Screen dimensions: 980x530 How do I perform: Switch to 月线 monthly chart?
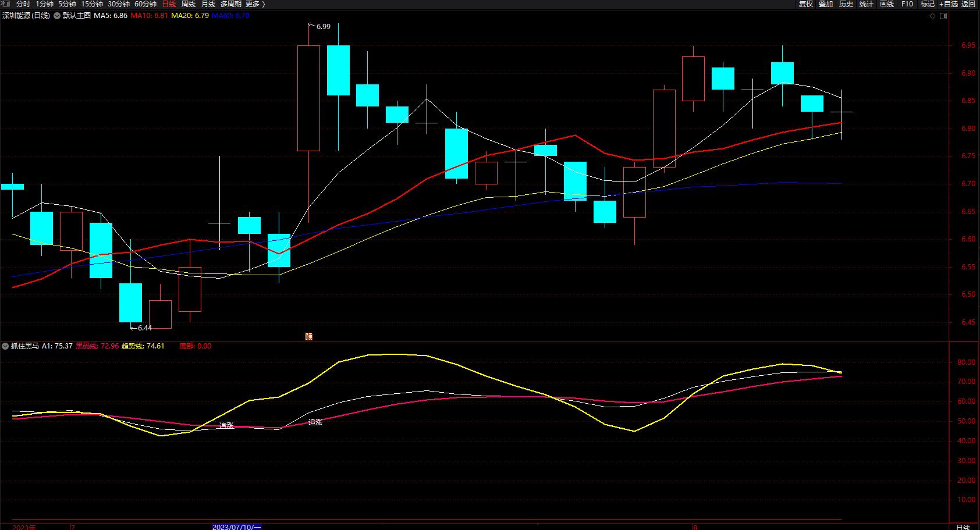point(208,4)
